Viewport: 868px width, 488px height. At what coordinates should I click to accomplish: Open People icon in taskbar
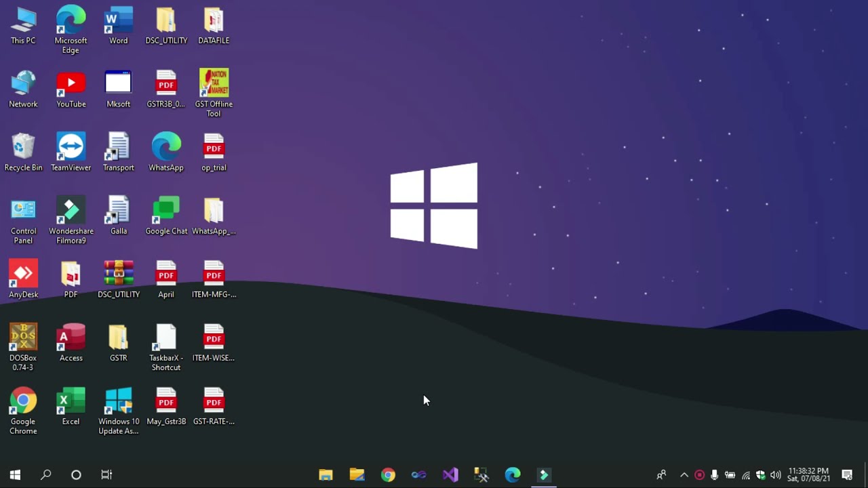[661, 474]
